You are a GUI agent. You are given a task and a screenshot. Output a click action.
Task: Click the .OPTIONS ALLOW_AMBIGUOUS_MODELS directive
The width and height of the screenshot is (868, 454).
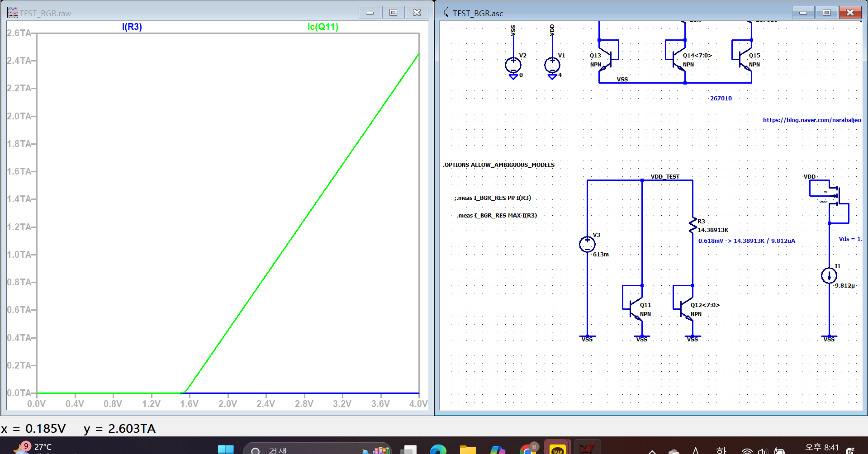point(498,165)
